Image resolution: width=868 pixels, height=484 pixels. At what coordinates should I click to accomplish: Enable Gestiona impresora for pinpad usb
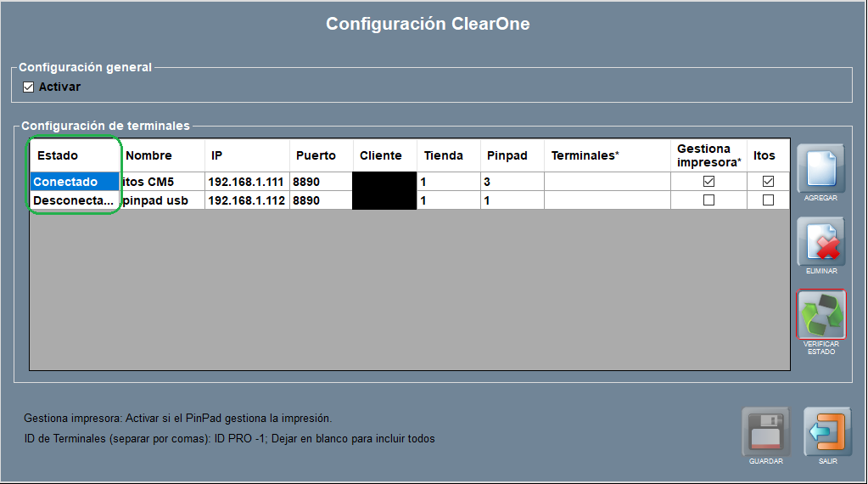tap(708, 200)
